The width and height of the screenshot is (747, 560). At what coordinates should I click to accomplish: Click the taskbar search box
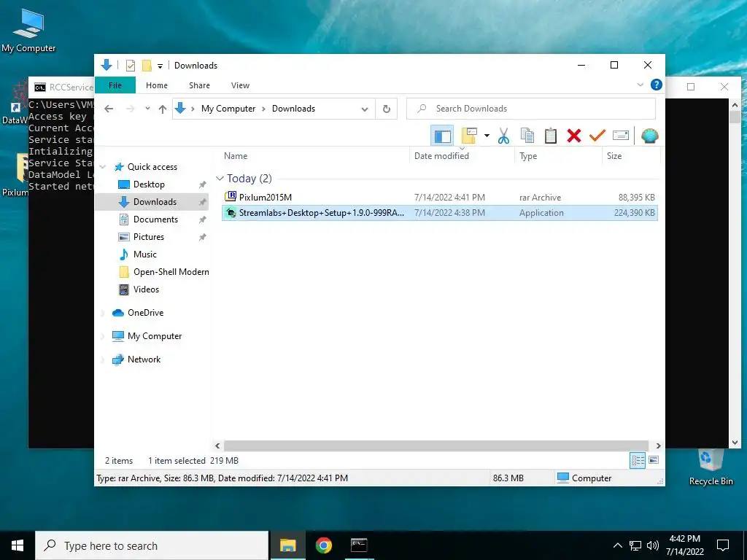pos(152,545)
